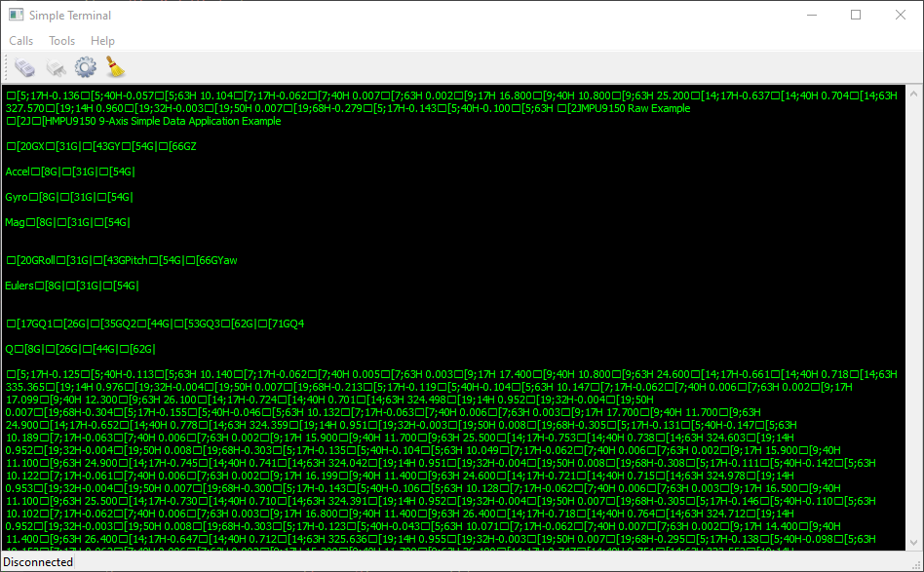Viewport: 924px width, 572px height.
Task: Close the Simple Terminal window
Action: click(x=900, y=16)
